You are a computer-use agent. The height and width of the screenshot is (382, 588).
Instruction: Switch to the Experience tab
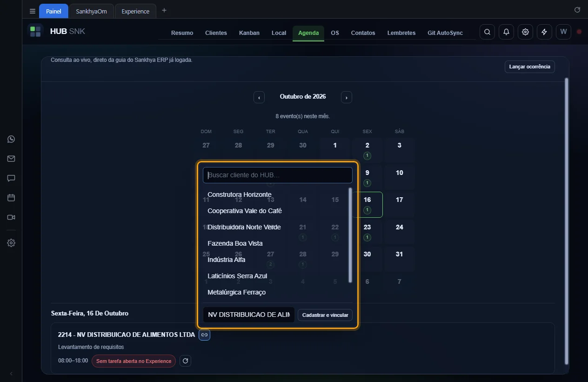pos(135,11)
